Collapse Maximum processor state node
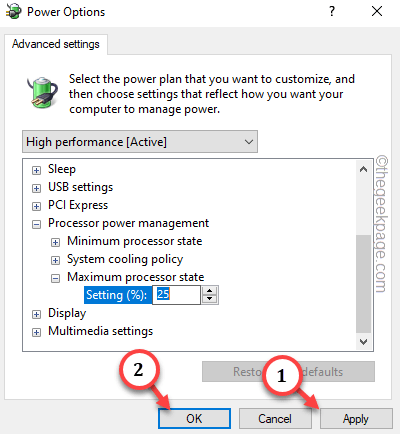Image resolution: width=400 pixels, height=434 pixels. coord(55,278)
